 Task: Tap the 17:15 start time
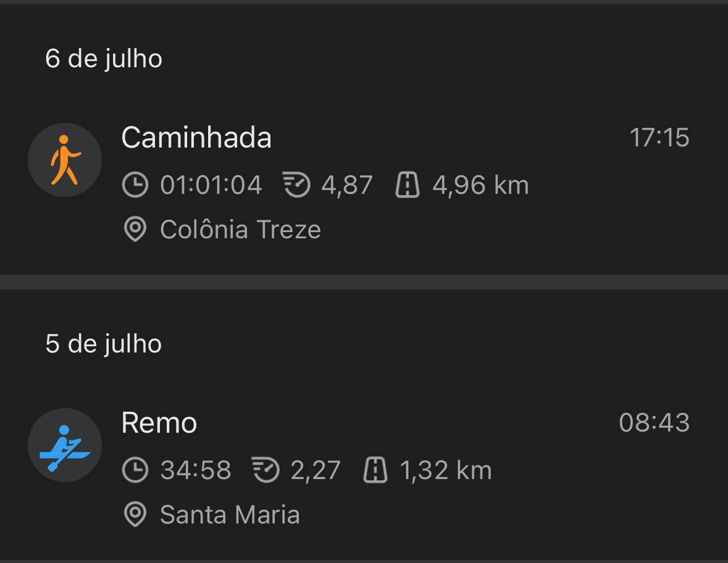[659, 138]
